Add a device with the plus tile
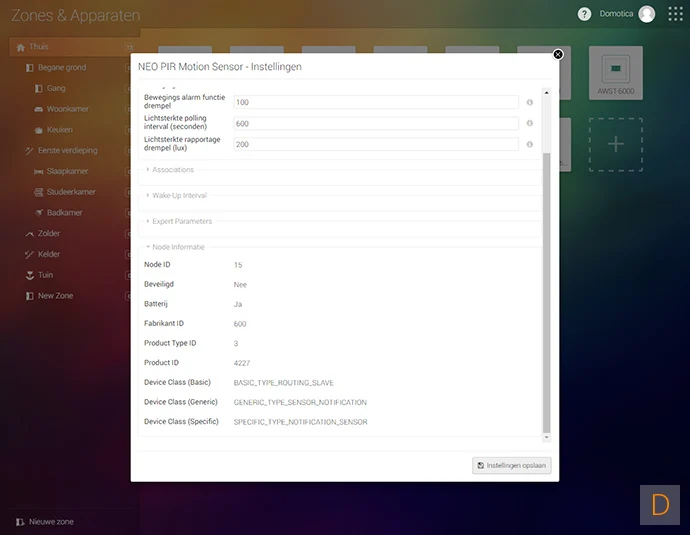This screenshot has height=535, width=690. click(616, 145)
